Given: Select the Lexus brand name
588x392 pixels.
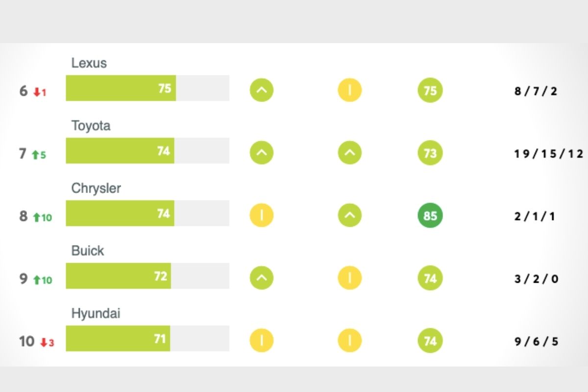Looking at the screenshot, I should tap(89, 63).
